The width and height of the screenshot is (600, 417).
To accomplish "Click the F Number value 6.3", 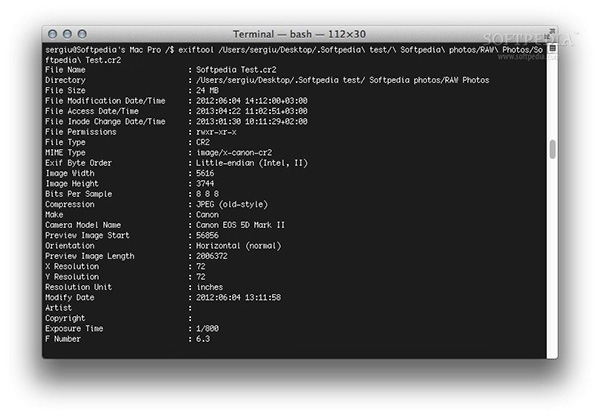I will pyautogui.click(x=203, y=339).
